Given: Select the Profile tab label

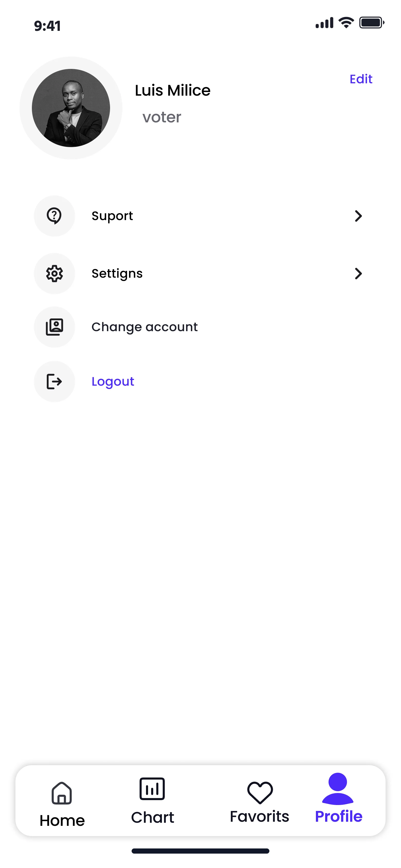Looking at the screenshot, I should pos(338,816).
